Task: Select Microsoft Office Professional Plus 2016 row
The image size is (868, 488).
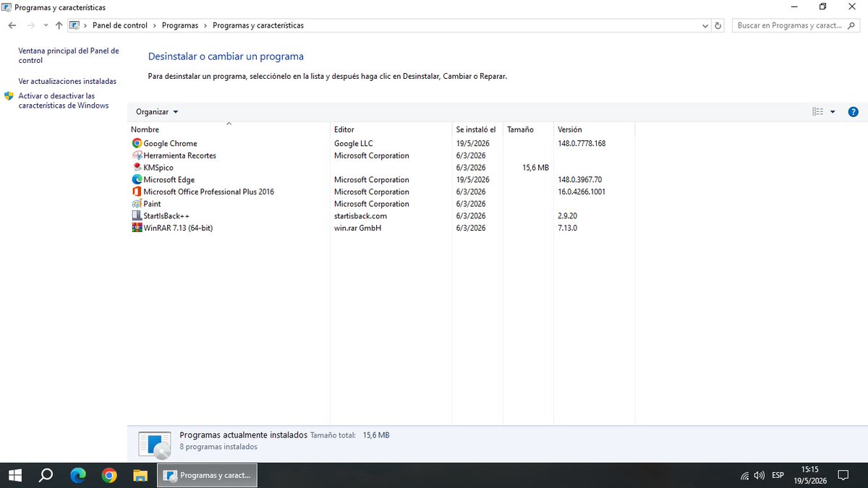Action: click(x=208, y=192)
